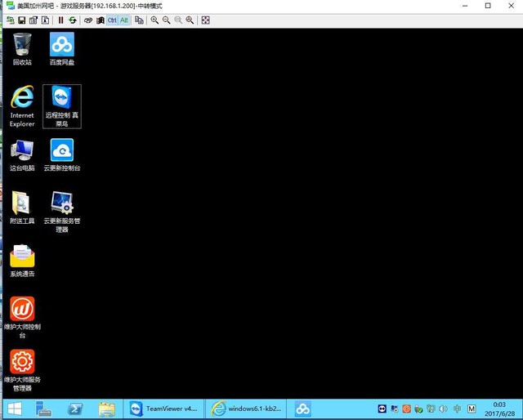
Task: Click the new connection icon in toolbar
Action: pyautogui.click(x=11, y=20)
